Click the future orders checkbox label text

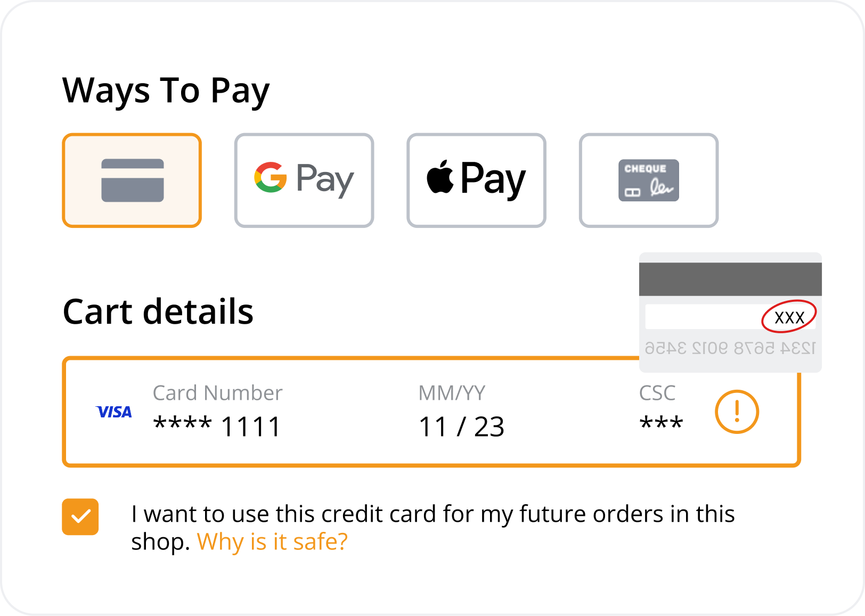coord(432,514)
